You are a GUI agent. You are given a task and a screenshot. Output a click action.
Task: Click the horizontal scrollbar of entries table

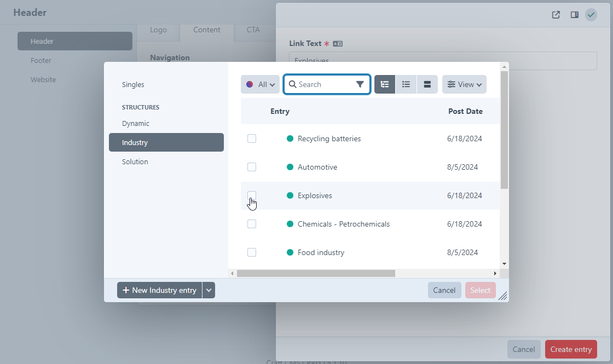316,273
